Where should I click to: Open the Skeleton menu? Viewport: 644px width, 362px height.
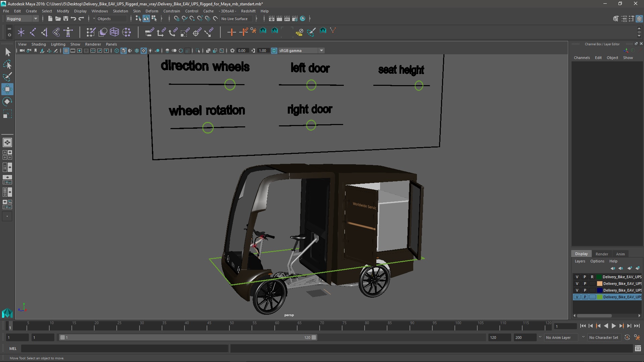[120, 11]
